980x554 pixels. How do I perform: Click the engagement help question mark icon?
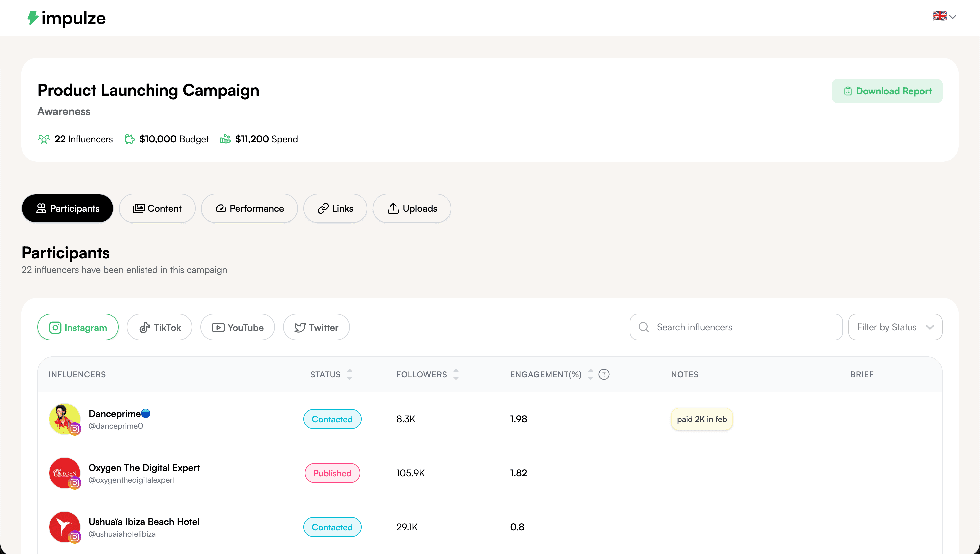pyautogui.click(x=604, y=374)
